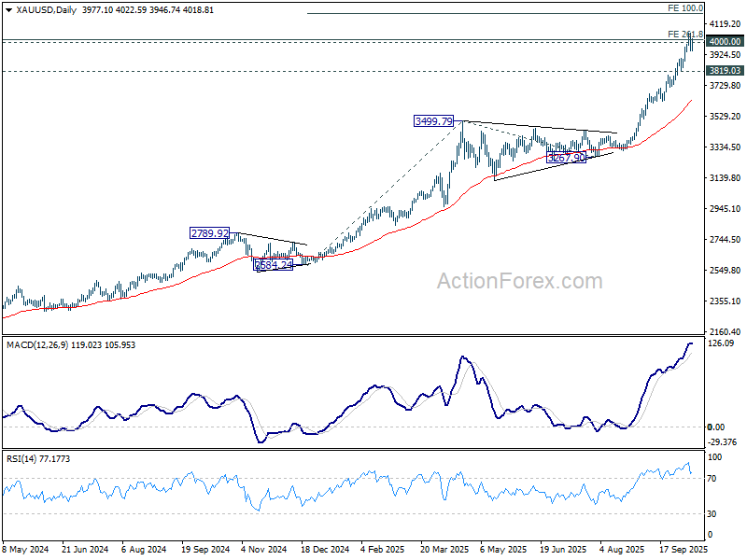Click the RSI 30 level axis label
This screenshot has width=747, height=560.
pyautogui.click(x=712, y=514)
